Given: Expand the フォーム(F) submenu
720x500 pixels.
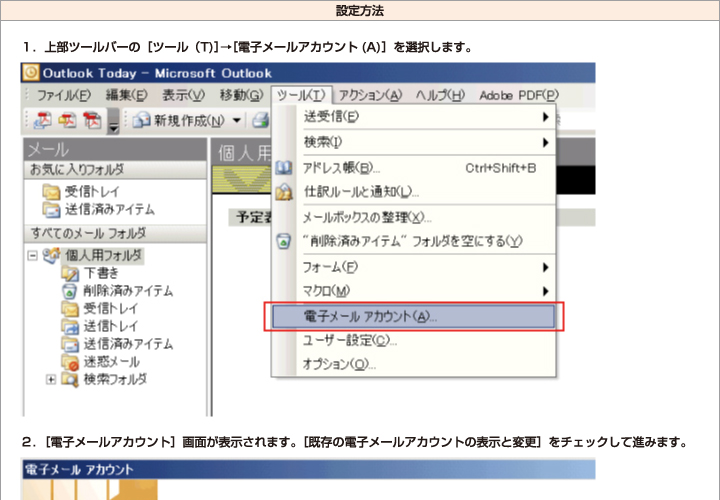Looking at the screenshot, I should [413, 267].
